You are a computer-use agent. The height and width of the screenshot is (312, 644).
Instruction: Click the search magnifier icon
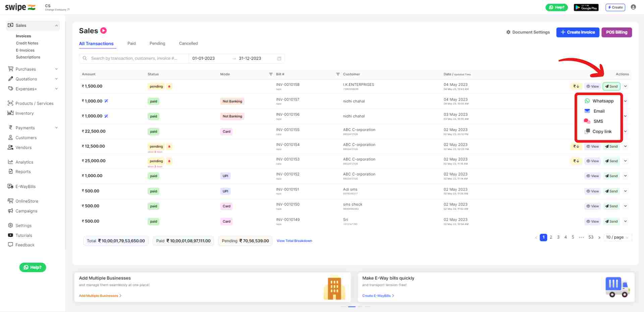85,58
